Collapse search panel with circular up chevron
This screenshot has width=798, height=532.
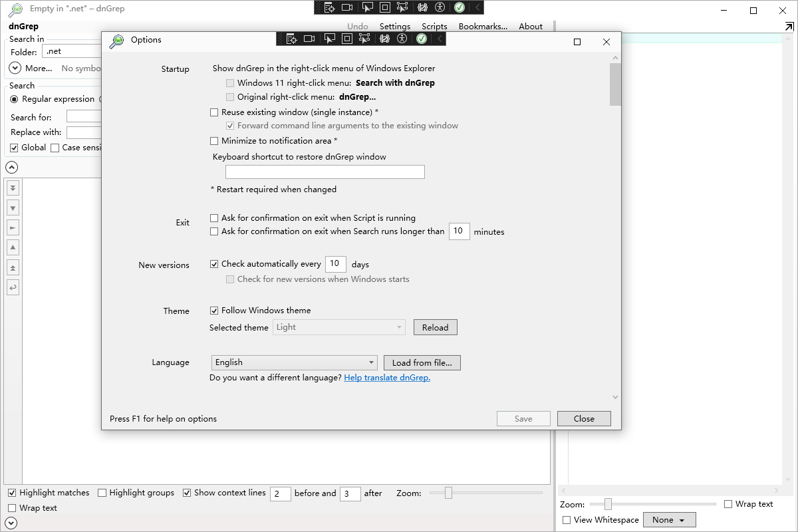coord(11,167)
